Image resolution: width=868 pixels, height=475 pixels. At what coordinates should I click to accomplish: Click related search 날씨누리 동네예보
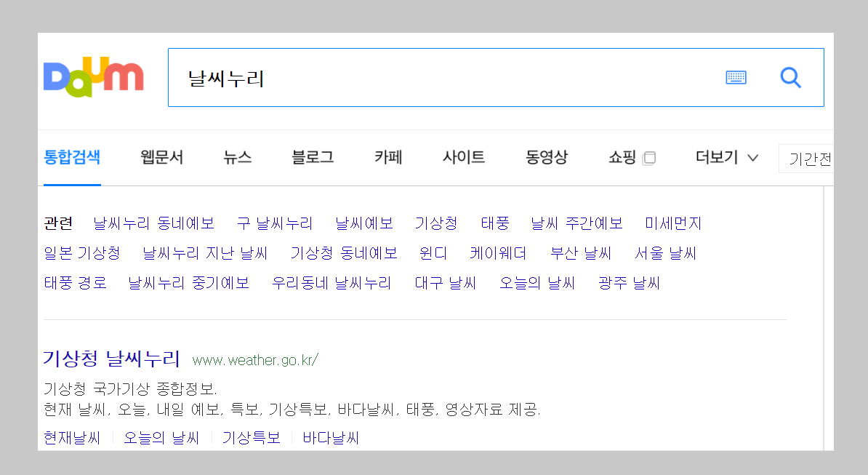tap(154, 223)
